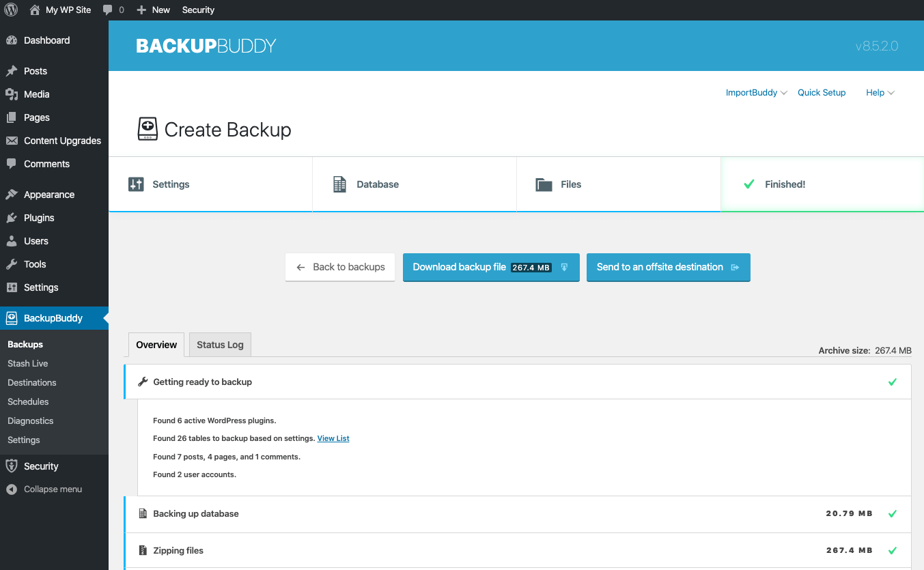The image size is (924, 570).
Task: Open the View List link
Action: point(333,438)
